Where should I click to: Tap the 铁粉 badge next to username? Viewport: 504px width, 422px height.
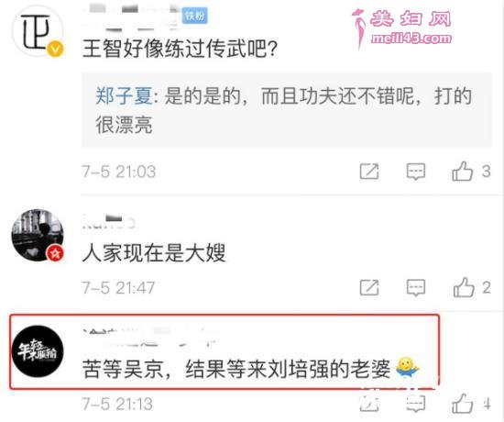[x=194, y=15]
